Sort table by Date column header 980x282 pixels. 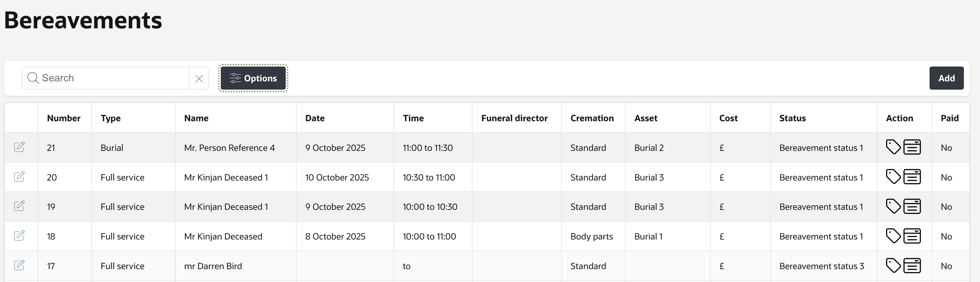pos(315,118)
